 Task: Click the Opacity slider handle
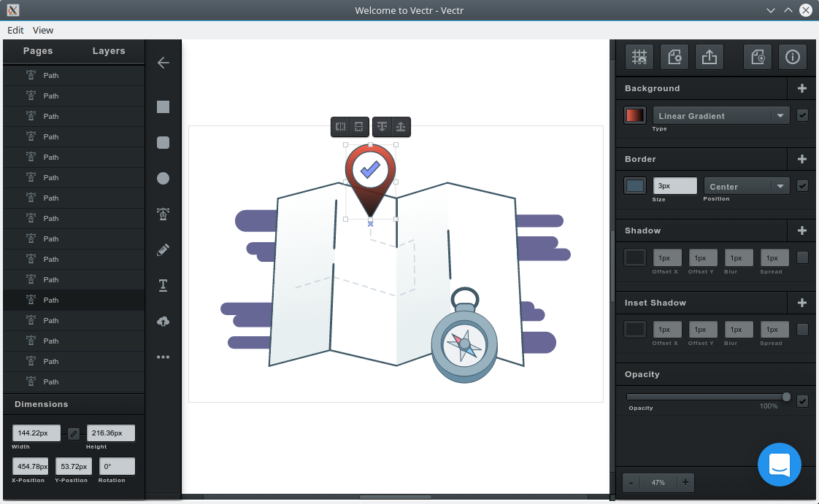[x=786, y=397]
